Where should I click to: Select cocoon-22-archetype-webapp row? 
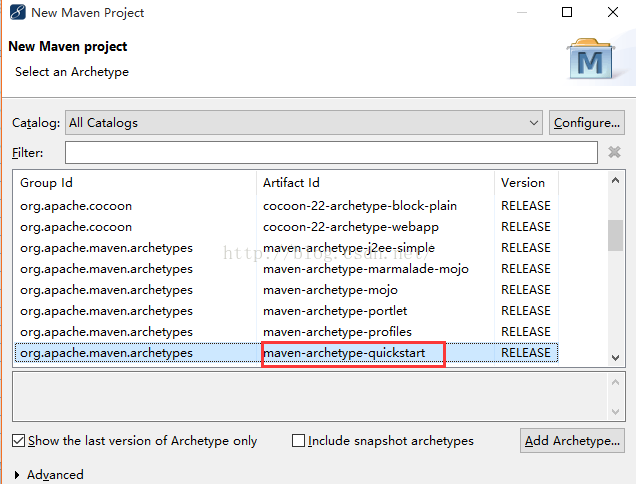[x=286, y=227]
